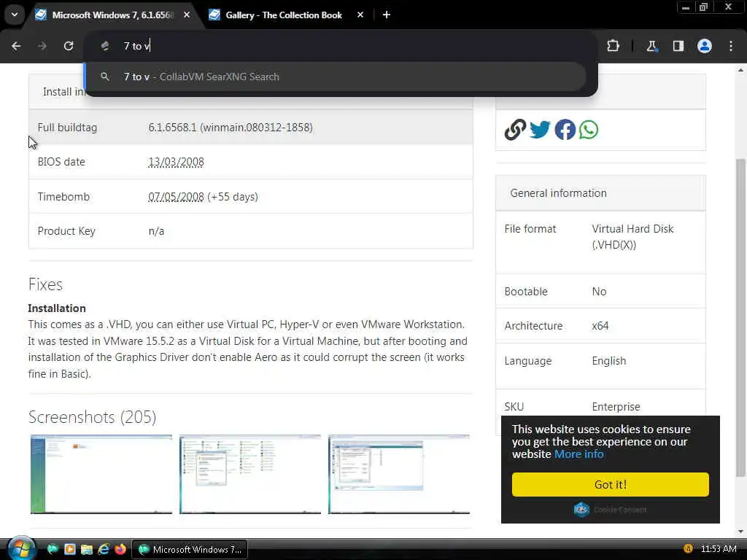Open Windows Explorer folder taskbar icon

click(x=87, y=549)
